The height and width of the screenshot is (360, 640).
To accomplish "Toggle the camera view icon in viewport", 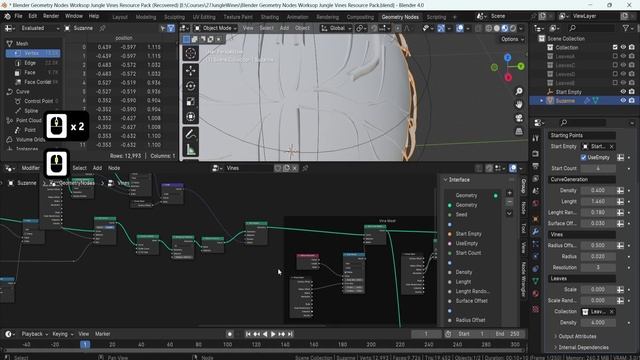I will coord(519,118).
